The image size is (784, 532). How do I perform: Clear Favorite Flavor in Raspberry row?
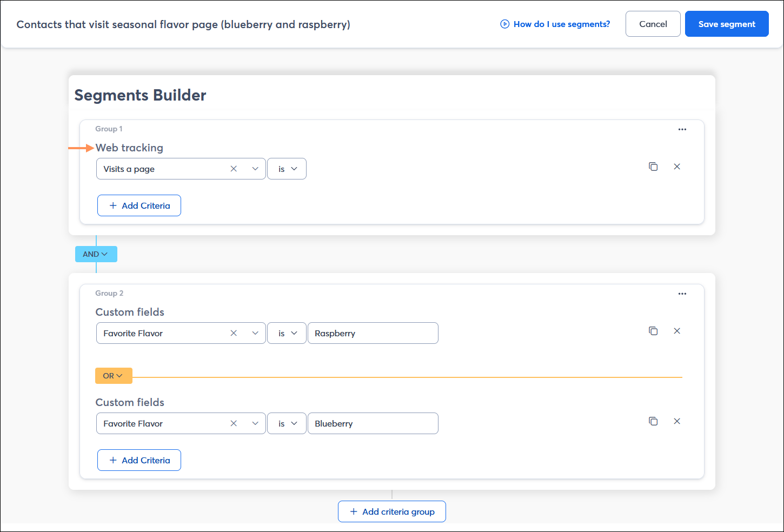point(234,333)
